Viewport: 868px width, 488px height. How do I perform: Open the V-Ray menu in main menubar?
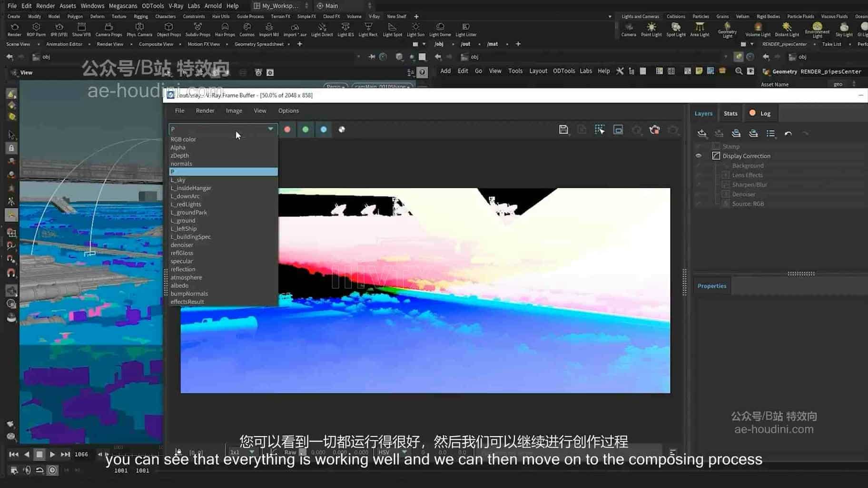(x=176, y=6)
